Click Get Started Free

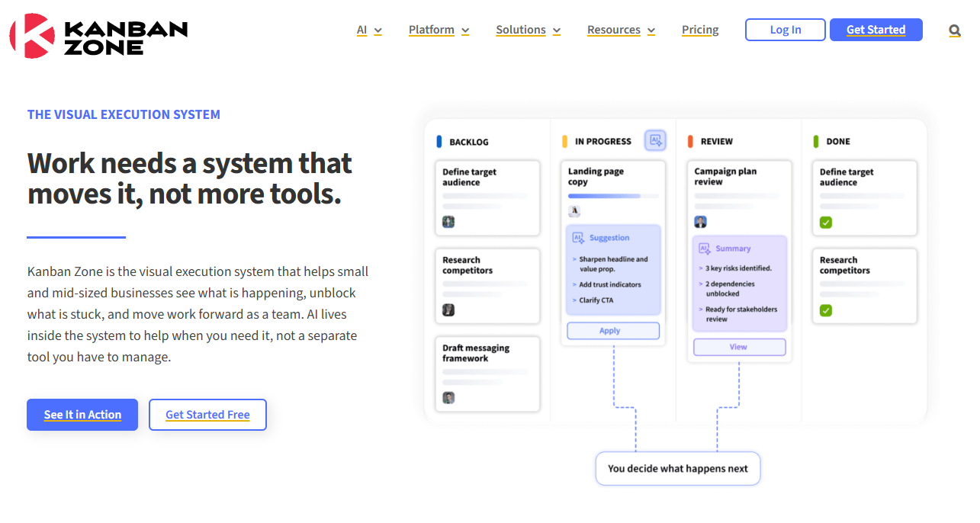click(207, 415)
